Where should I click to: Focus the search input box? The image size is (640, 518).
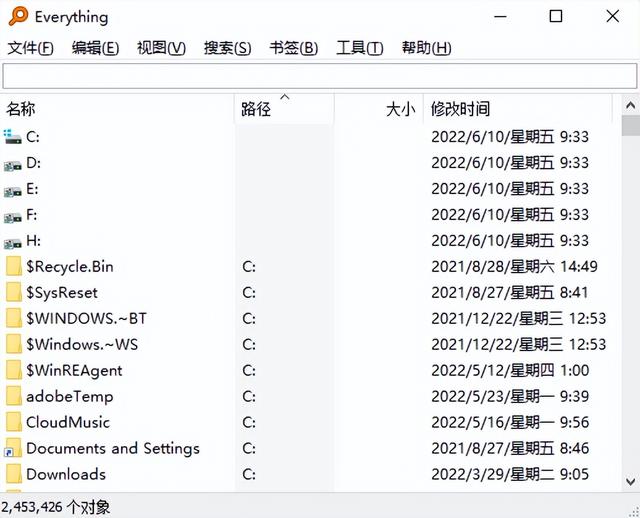pyautogui.click(x=320, y=76)
